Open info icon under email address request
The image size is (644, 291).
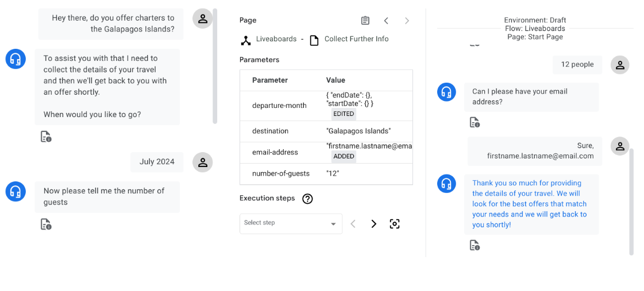(x=475, y=122)
